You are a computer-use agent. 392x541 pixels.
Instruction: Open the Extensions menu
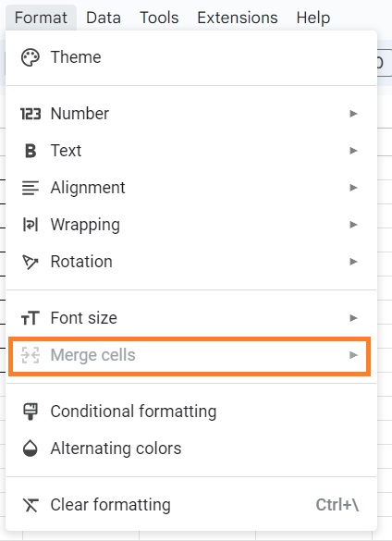coord(238,18)
